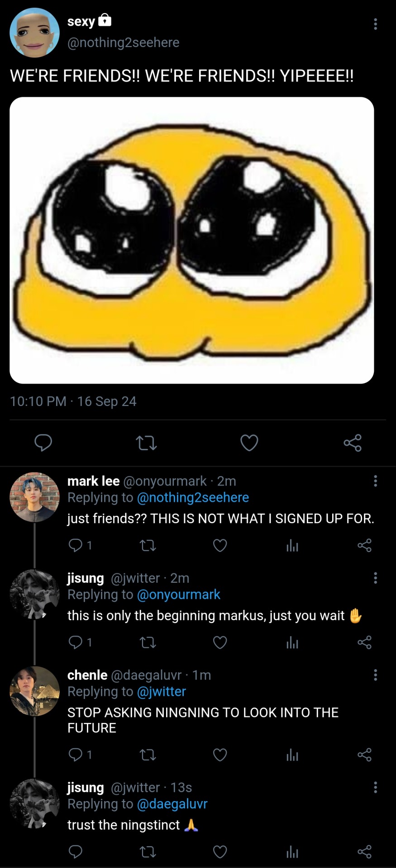This screenshot has width=396, height=868.
Task: Retweet jisung's 'just you wait' reply
Action: pyautogui.click(x=148, y=642)
